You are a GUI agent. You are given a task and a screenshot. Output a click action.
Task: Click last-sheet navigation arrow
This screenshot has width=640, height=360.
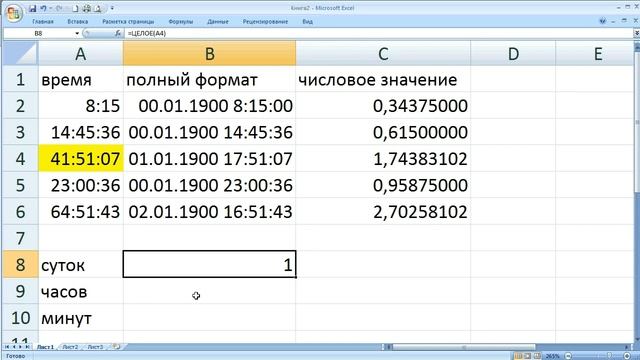[x=27, y=347]
